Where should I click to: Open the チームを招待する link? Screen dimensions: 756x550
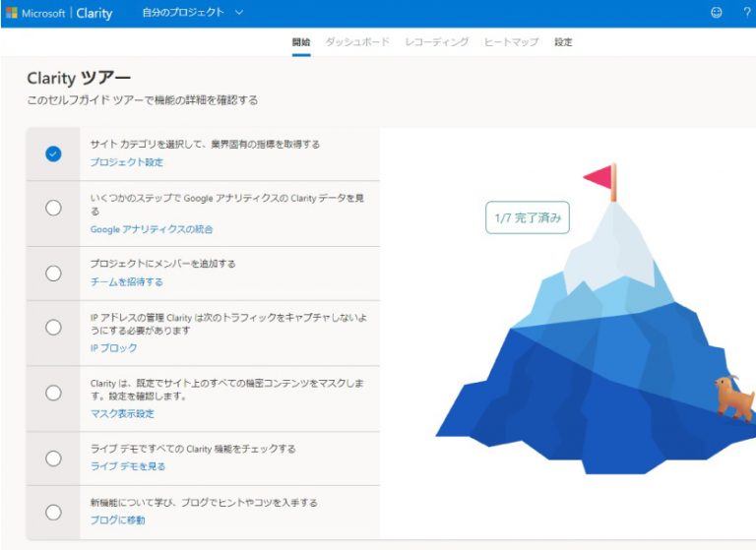(x=127, y=281)
